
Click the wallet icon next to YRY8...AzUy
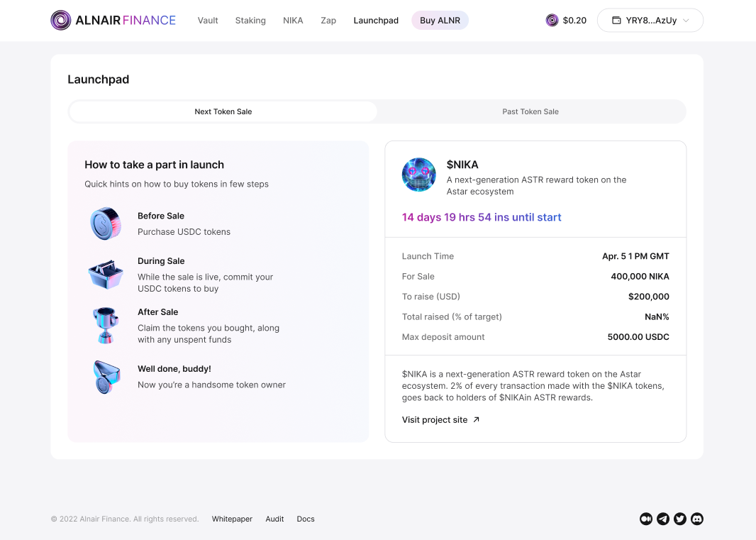(616, 21)
